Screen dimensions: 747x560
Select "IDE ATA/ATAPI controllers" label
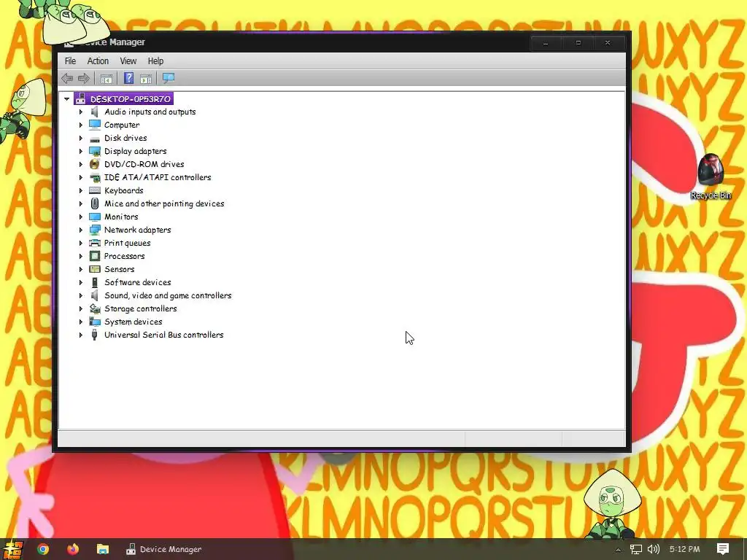click(x=158, y=177)
